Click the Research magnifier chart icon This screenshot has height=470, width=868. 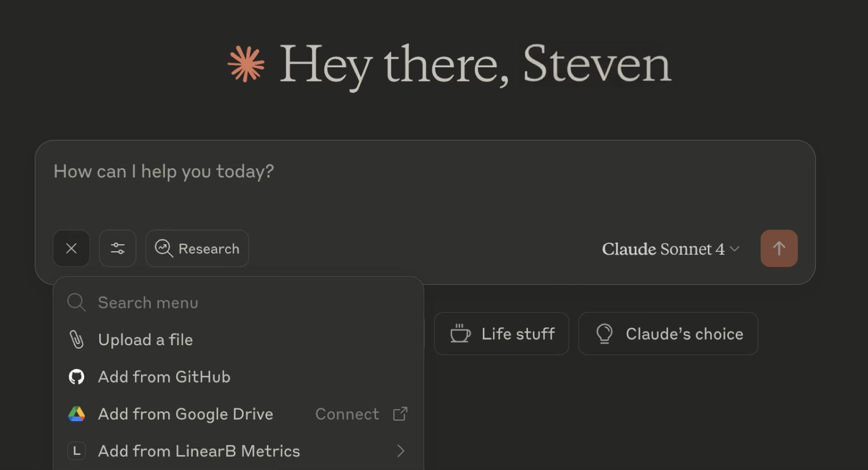pos(164,249)
